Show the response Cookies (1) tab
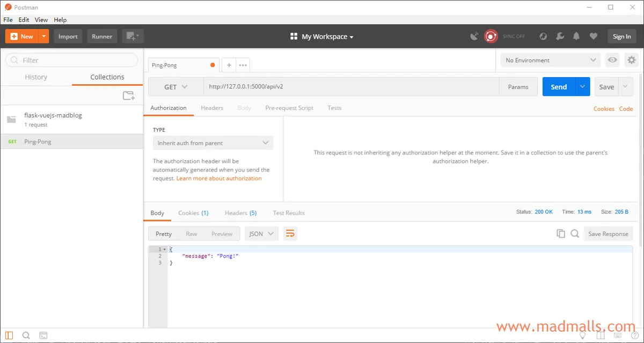This screenshot has width=644, height=343. click(193, 213)
